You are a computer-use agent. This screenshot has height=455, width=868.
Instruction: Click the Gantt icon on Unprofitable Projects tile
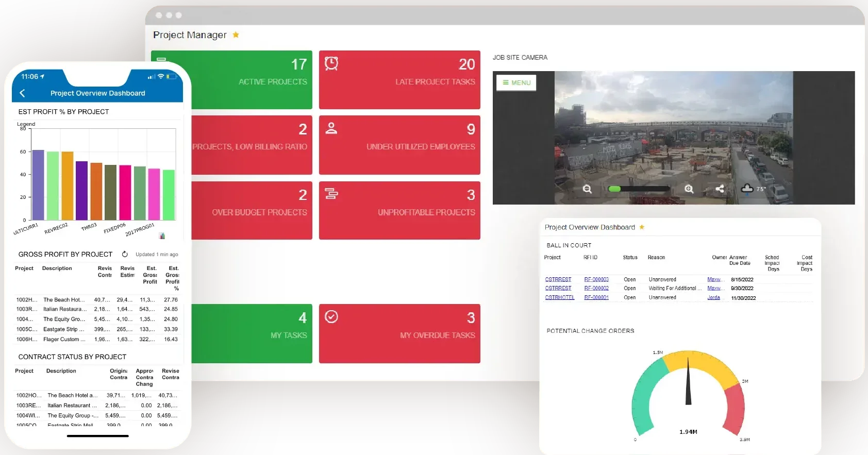click(x=331, y=194)
